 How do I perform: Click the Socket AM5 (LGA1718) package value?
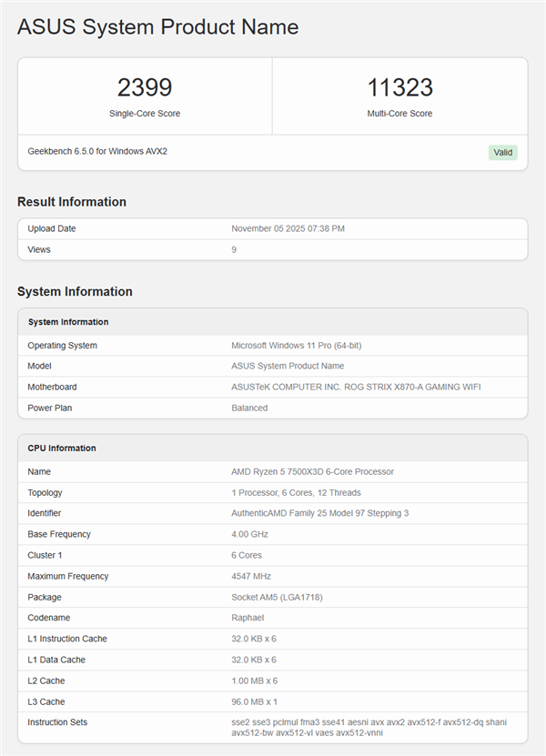[277, 597]
